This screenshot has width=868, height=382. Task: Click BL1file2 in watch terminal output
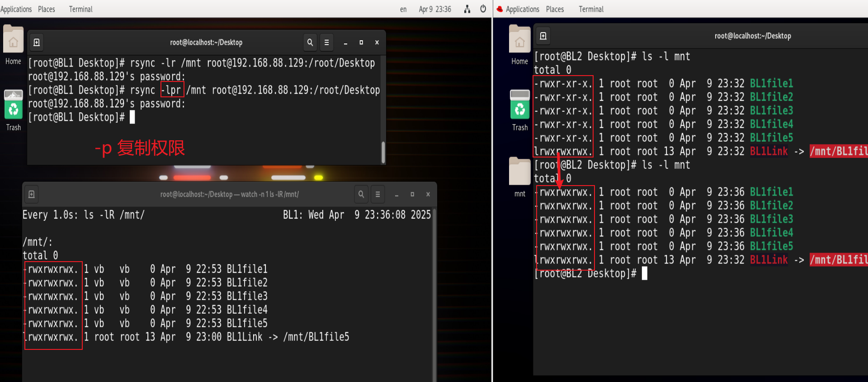point(247,282)
